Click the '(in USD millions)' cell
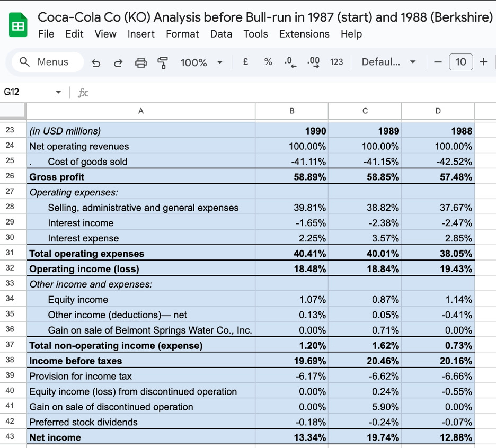The height and width of the screenshot is (448, 496). 141,130
